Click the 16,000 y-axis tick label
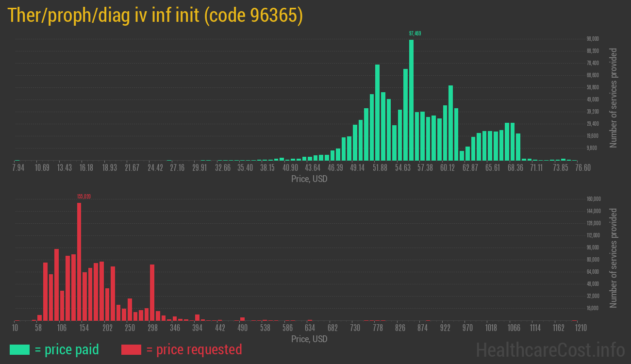The width and height of the screenshot is (631, 364). [593, 308]
